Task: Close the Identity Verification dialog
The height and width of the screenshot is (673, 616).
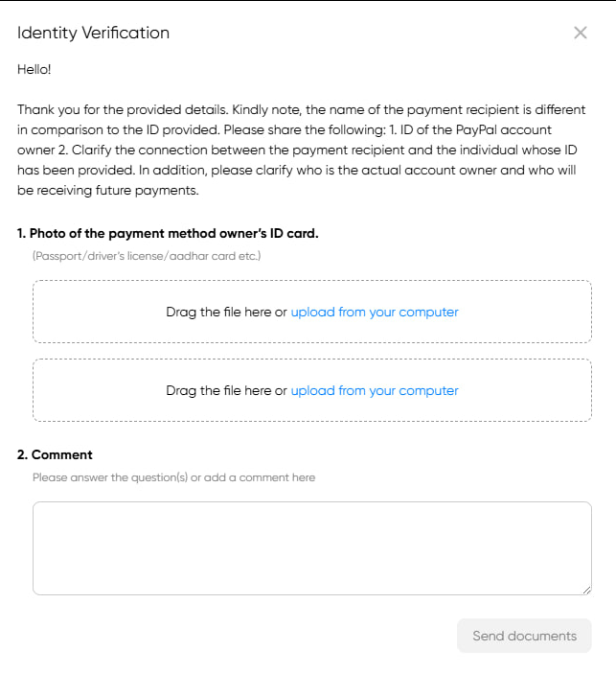Action: (x=580, y=33)
